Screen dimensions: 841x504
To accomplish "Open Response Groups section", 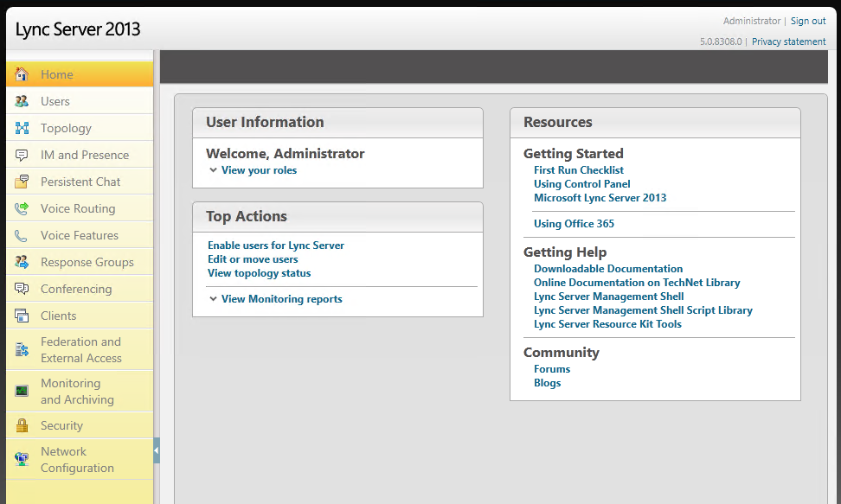I will [80, 262].
